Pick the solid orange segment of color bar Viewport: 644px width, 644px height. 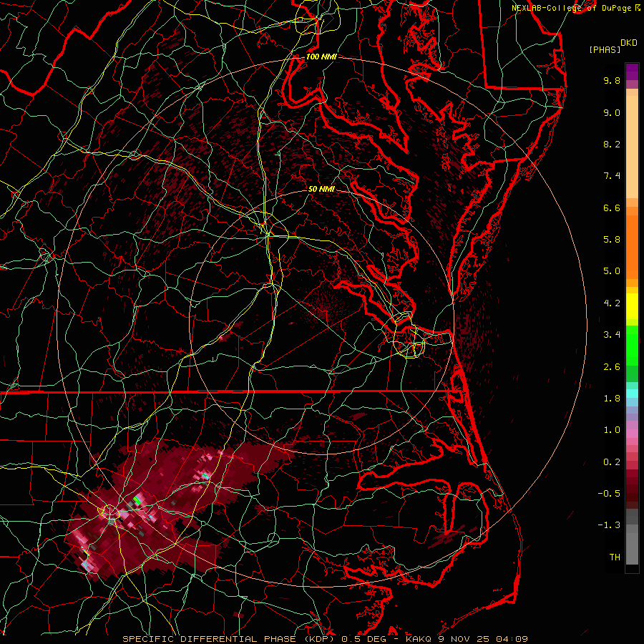pos(632,248)
